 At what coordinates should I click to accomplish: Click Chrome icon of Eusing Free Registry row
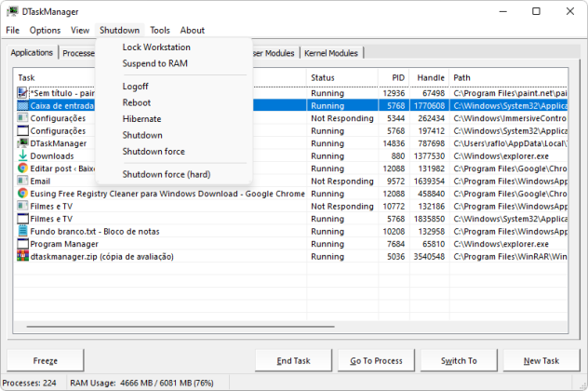coord(22,194)
